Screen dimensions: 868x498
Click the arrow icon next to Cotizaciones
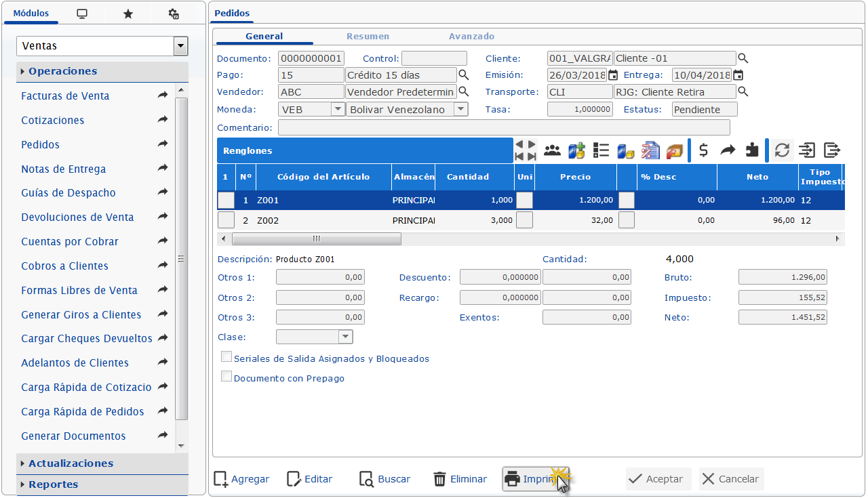click(163, 120)
